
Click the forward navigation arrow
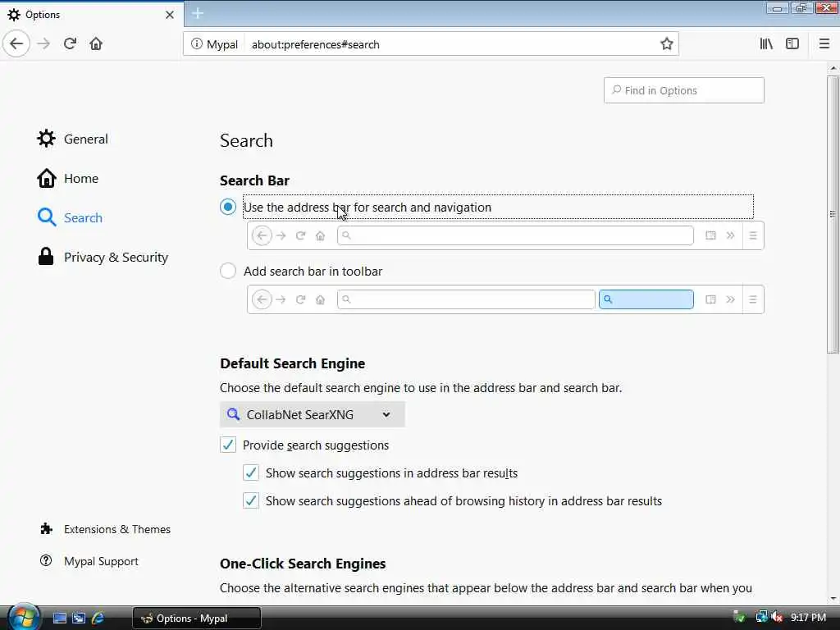(x=43, y=44)
